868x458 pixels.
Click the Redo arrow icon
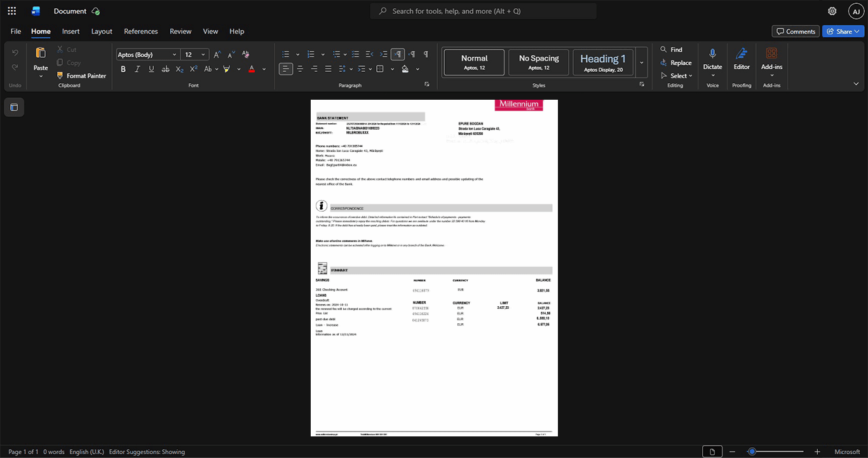pos(15,67)
